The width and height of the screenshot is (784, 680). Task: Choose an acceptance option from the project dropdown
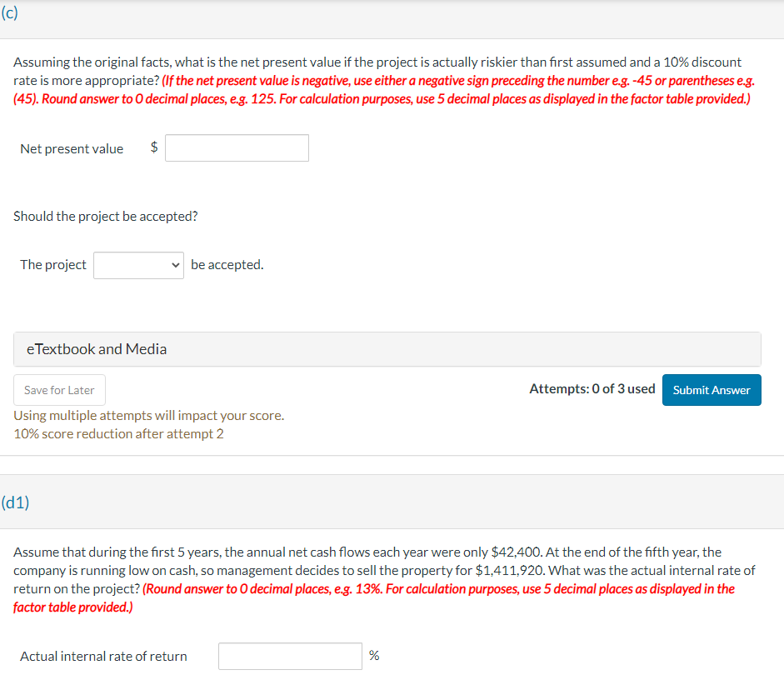coord(138,265)
